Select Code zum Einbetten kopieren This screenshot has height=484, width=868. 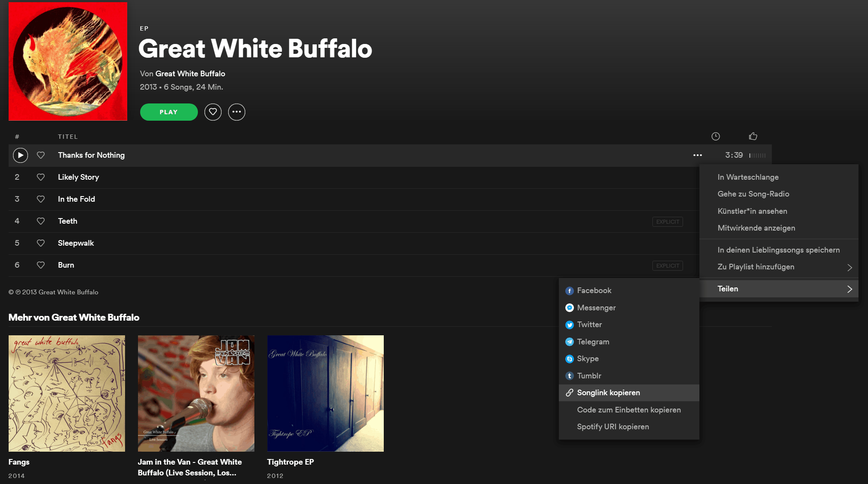629,410
